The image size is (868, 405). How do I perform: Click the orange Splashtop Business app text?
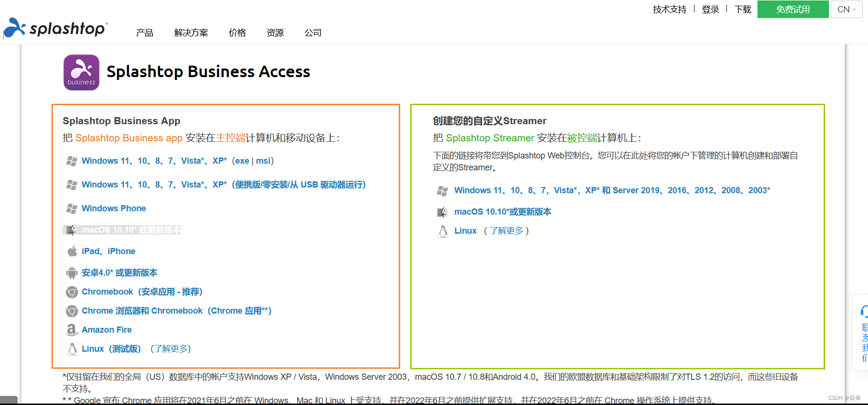129,138
